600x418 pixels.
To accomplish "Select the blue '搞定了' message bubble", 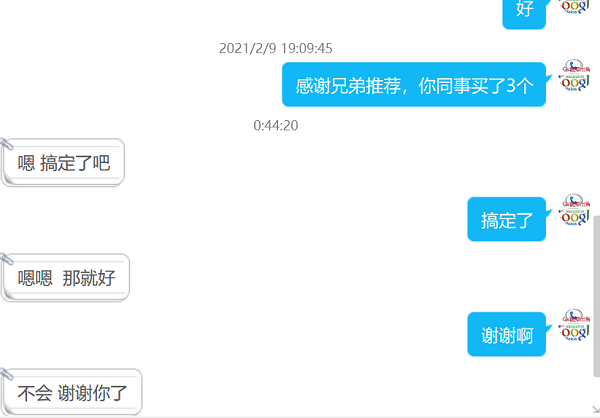I will tap(506, 219).
